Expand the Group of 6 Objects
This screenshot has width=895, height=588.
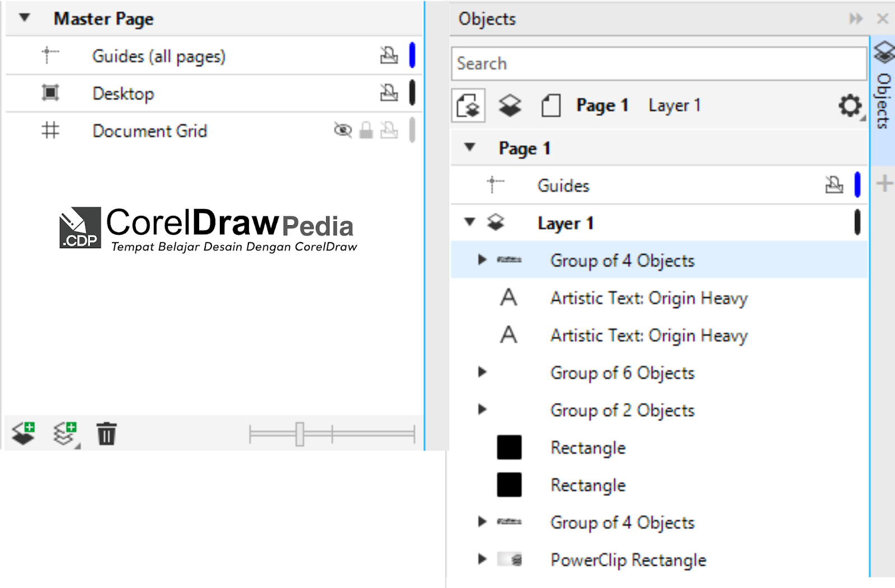[x=482, y=373]
